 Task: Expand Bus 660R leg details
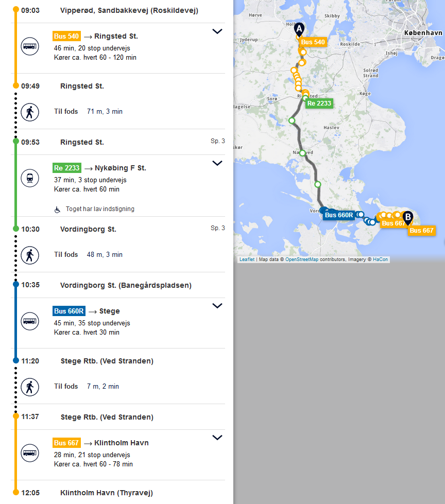pyautogui.click(x=217, y=306)
